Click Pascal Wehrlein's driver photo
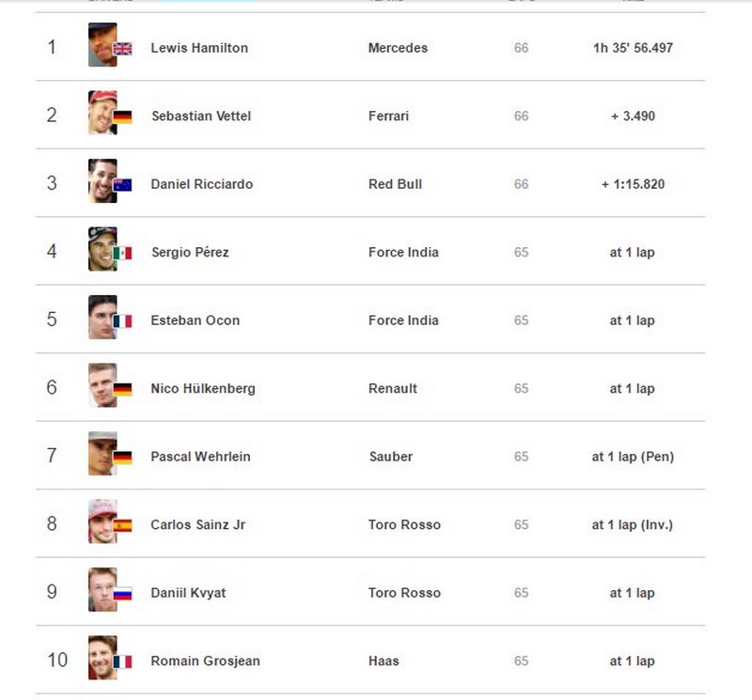This screenshot has width=752, height=700. [x=102, y=453]
